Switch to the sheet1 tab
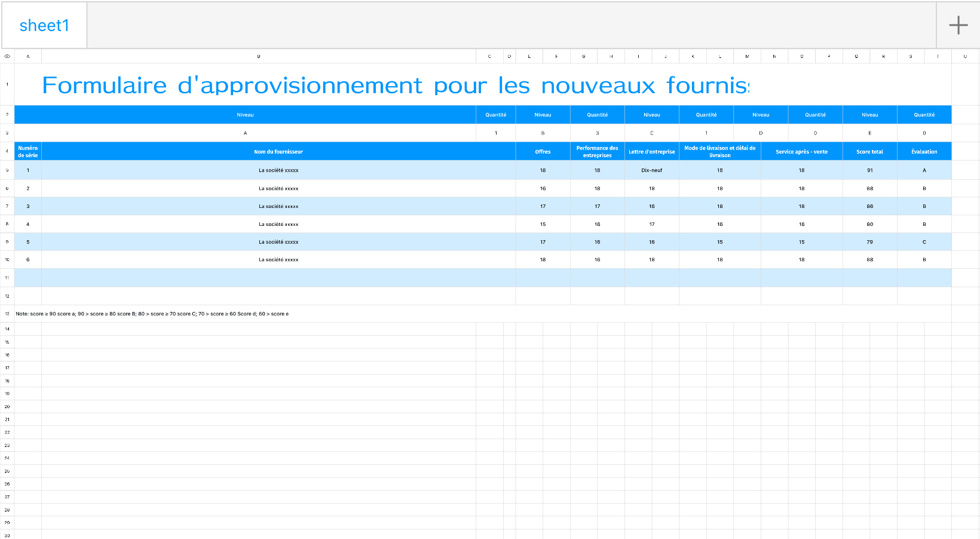 pos(44,25)
